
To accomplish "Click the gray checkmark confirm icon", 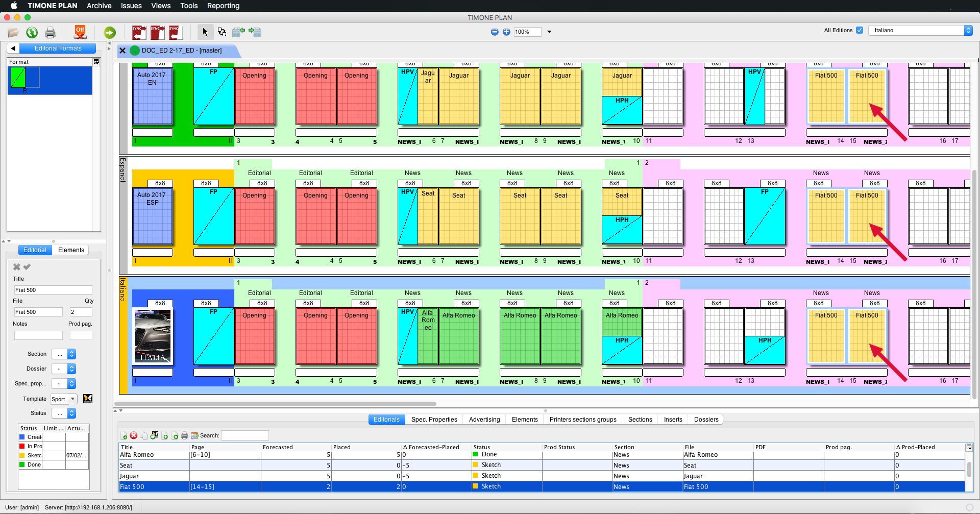I will 27,267.
